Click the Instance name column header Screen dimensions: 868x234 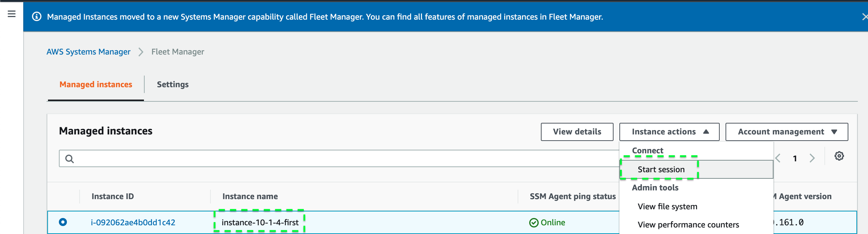click(250, 196)
